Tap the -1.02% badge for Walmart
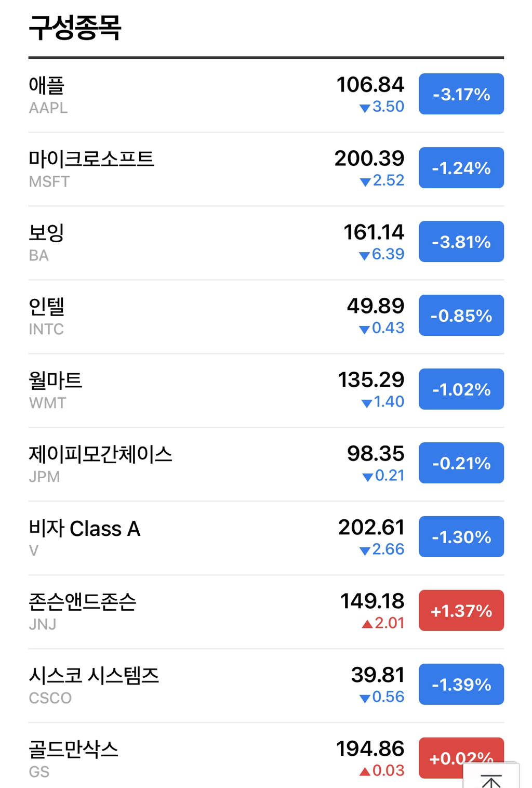The width and height of the screenshot is (532, 788). click(x=461, y=389)
